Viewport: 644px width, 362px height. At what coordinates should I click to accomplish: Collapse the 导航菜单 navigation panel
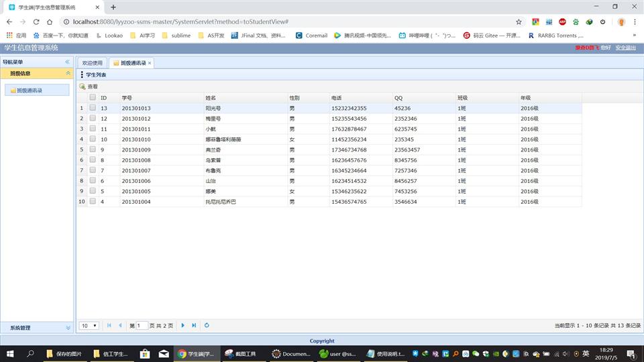pyautogui.click(x=67, y=62)
